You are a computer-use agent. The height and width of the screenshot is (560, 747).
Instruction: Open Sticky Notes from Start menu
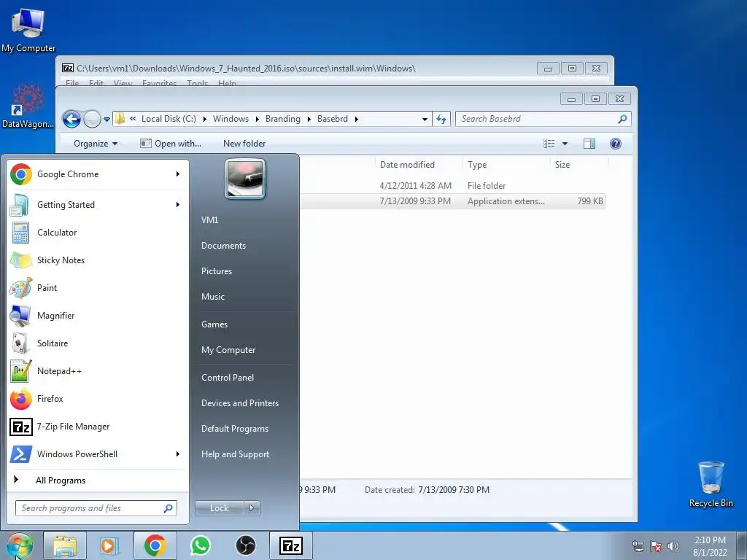tap(98, 260)
